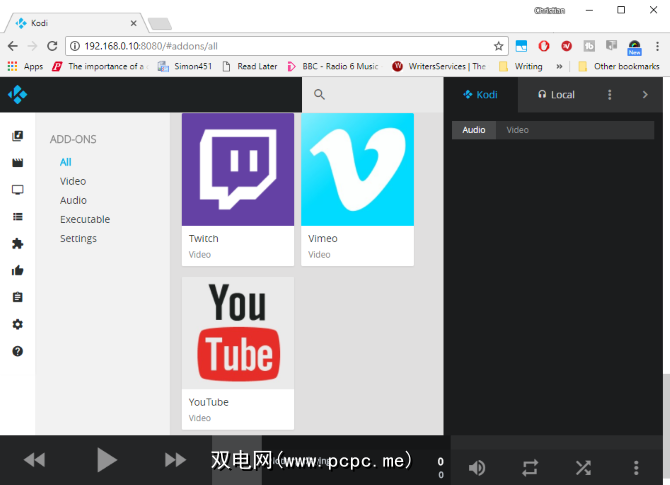The image size is (670, 485).
Task: Open the thumbs up icon in sidebar
Action: point(17,270)
